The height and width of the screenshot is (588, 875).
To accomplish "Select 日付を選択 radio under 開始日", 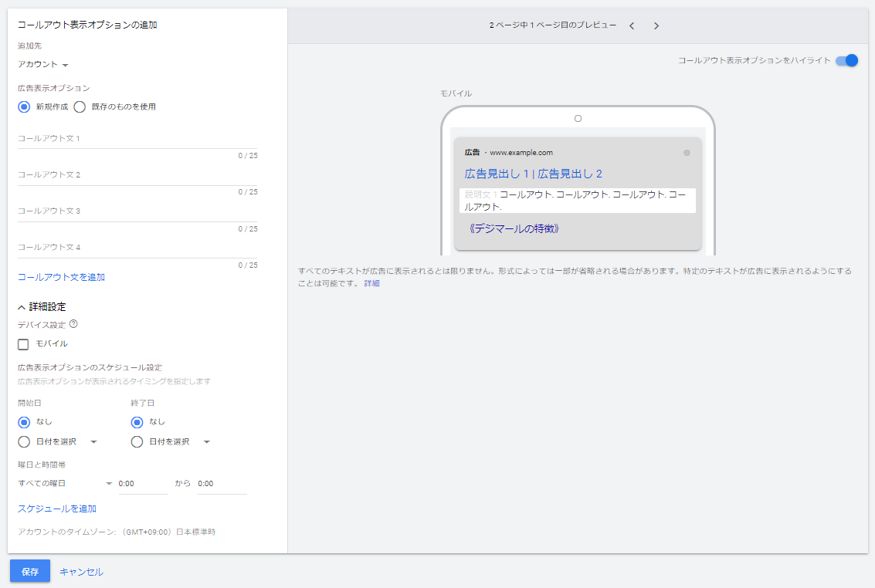I will pyautogui.click(x=24, y=442).
